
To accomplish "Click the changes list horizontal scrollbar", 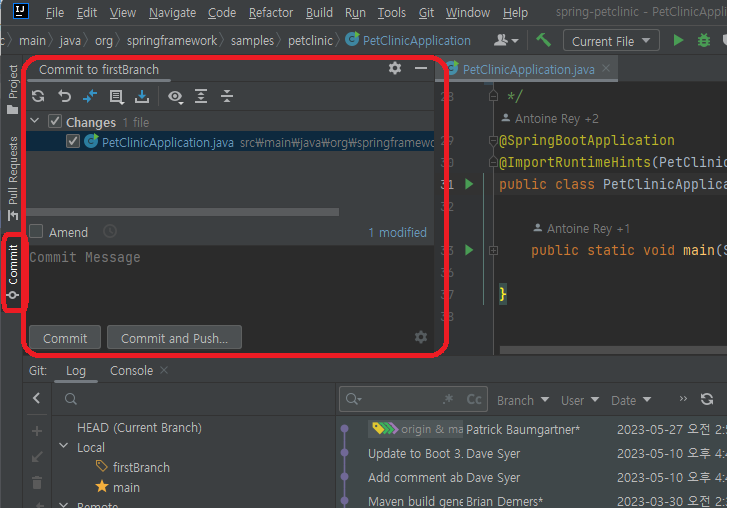I will [x=182, y=212].
